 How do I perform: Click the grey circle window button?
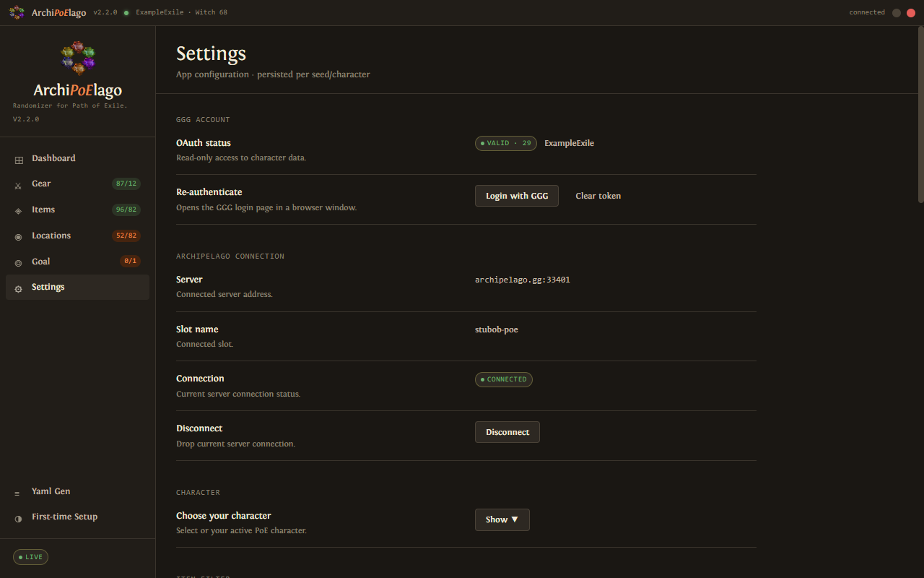coord(897,13)
